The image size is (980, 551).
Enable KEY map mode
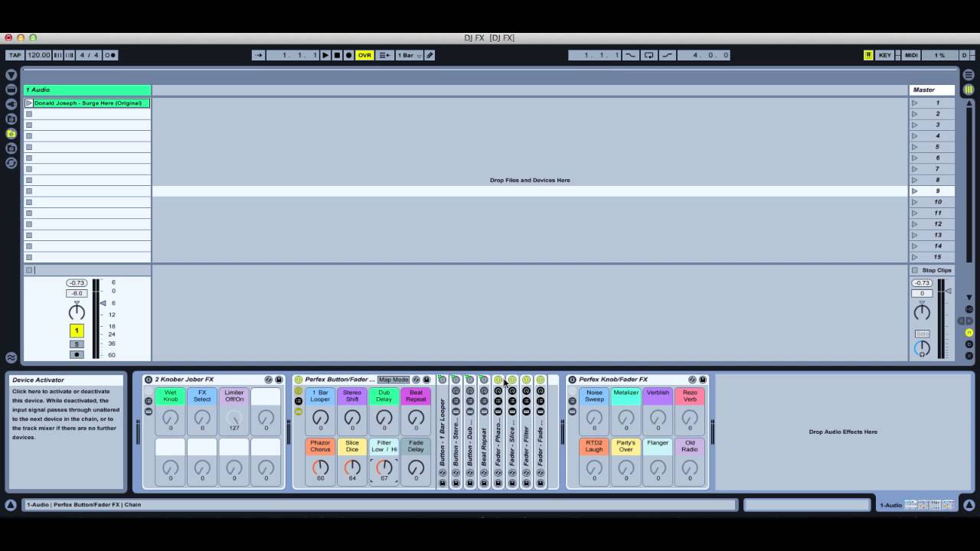click(x=885, y=55)
